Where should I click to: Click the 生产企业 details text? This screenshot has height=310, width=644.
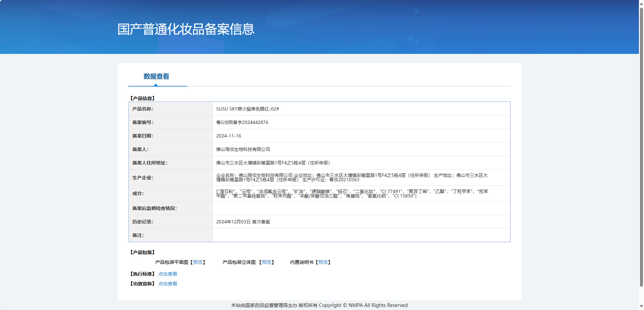coord(352,178)
